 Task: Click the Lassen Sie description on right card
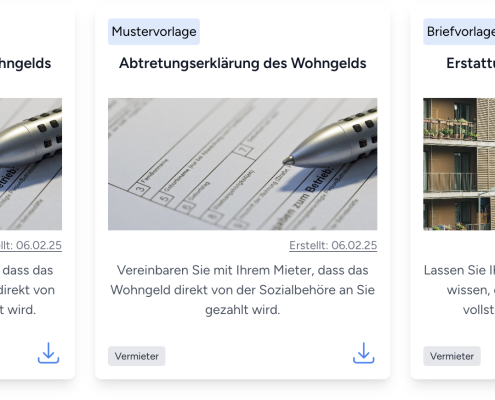coord(459,290)
